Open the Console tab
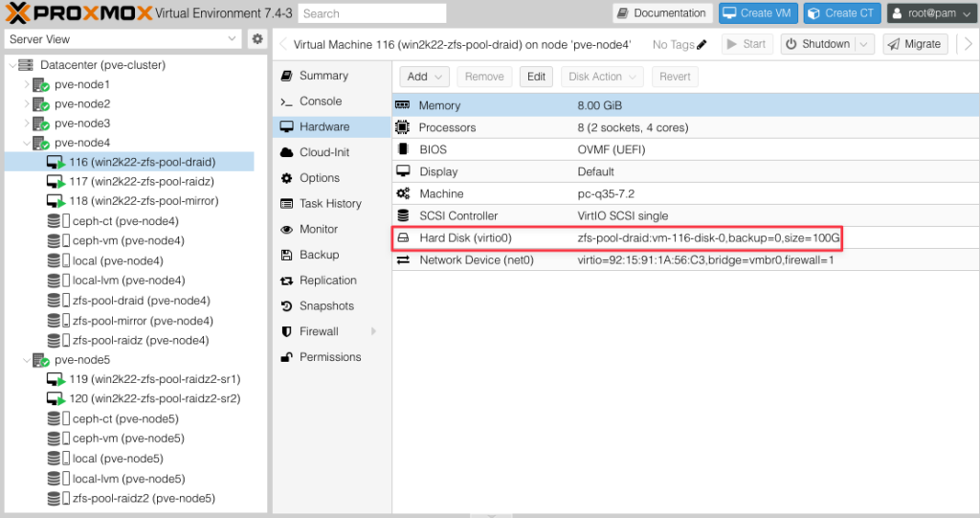 332,101
